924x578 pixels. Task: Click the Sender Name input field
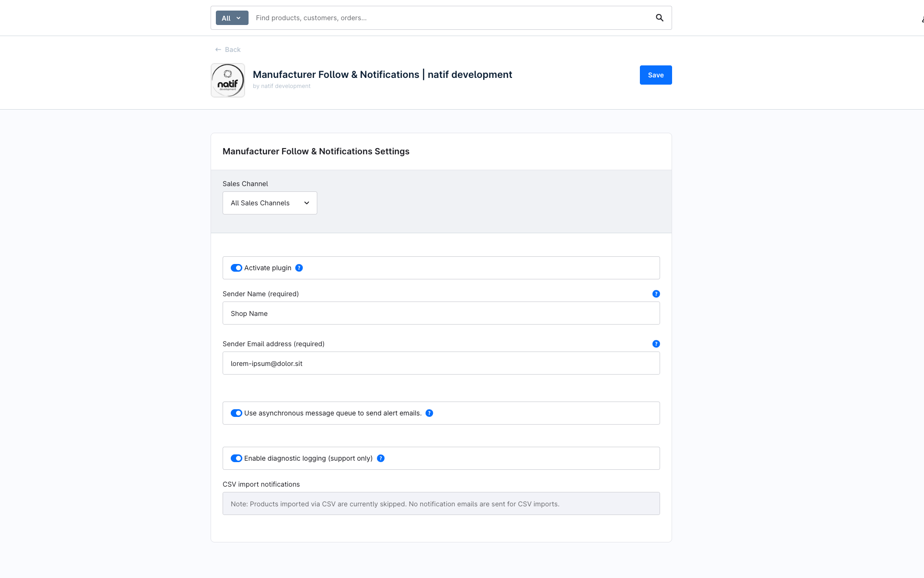coord(441,313)
